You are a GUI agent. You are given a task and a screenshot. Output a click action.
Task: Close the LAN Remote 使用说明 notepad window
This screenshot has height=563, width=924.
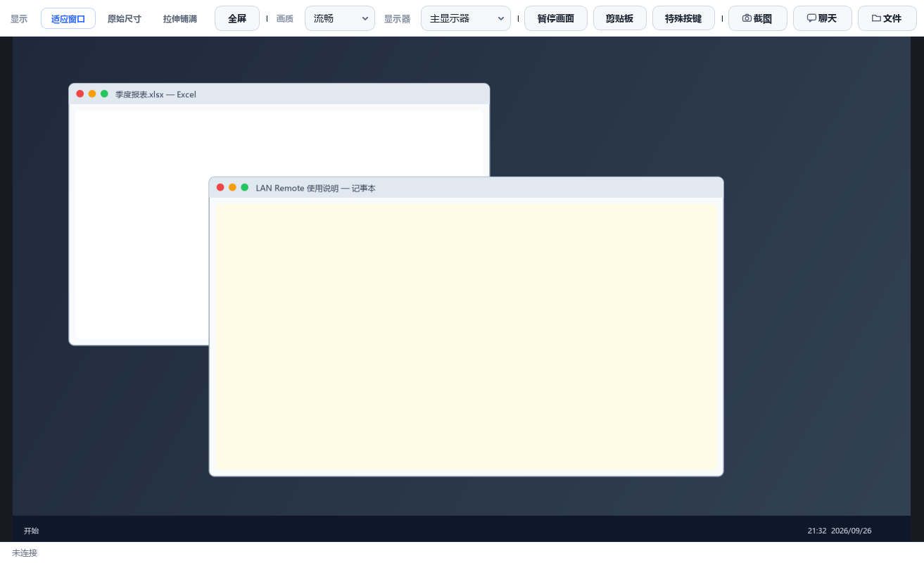point(220,187)
